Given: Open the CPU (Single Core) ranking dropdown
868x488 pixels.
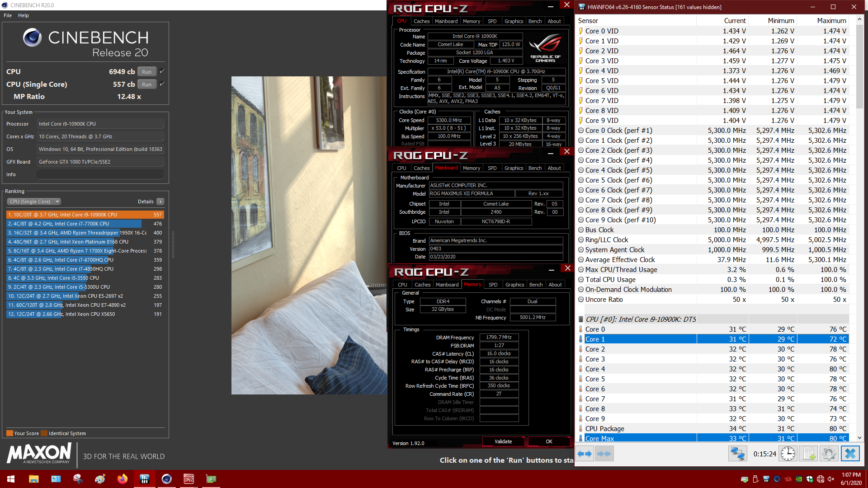Looking at the screenshot, I should coord(34,202).
